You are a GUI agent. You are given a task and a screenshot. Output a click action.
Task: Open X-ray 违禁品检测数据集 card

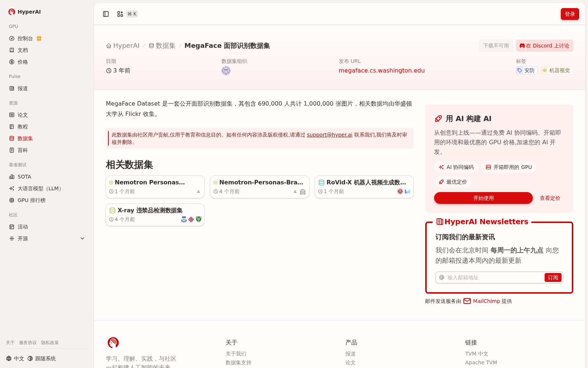[155, 215]
